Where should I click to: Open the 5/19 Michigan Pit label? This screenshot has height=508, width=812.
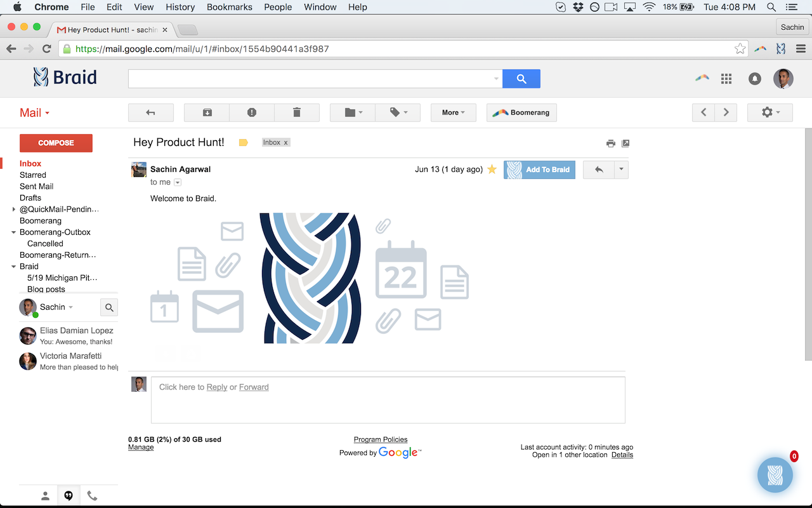(62, 277)
